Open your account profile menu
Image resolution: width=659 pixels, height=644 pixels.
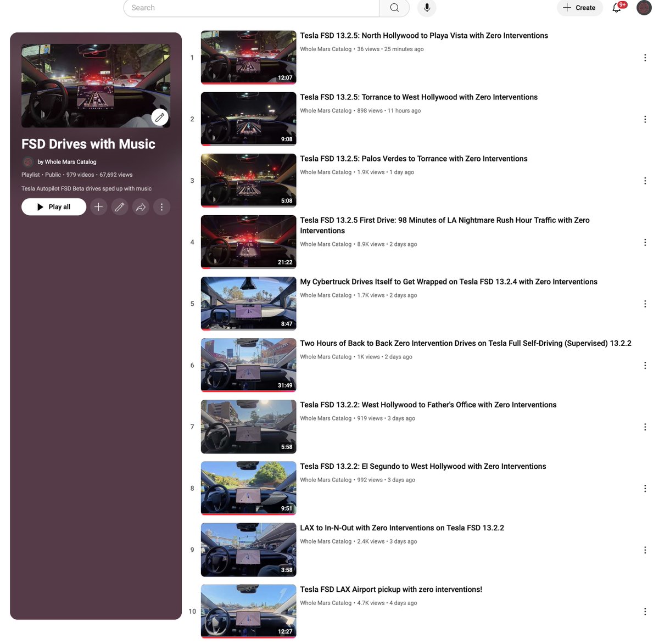pos(644,8)
